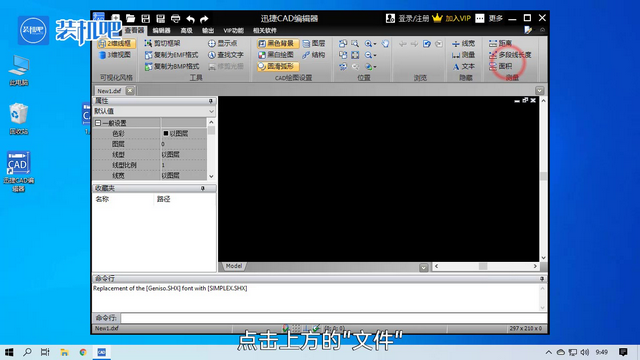
Task: Click the properties panel scroll down arrow
Action: pyautogui.click(x=211, y=176)
